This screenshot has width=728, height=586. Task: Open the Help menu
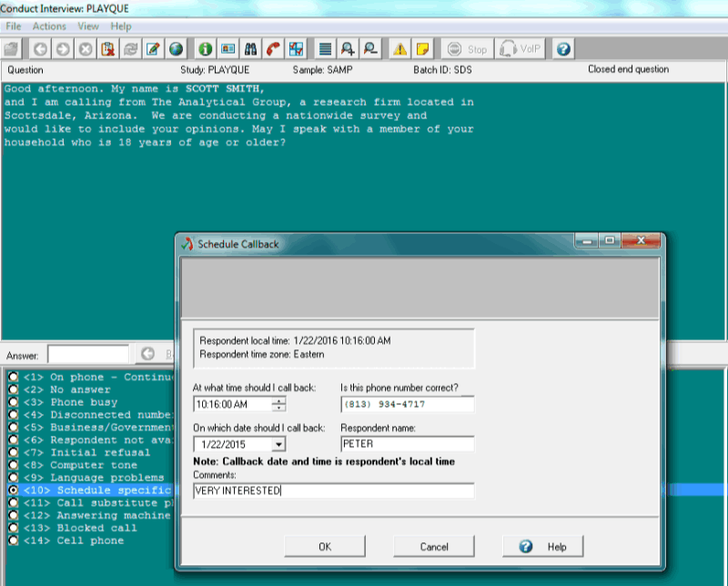click(121, 26)
